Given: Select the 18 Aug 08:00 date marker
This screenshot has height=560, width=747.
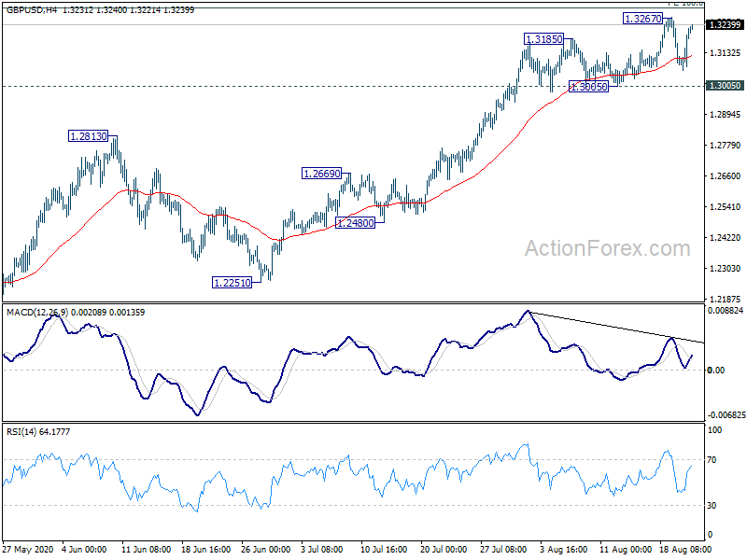Looking at the screenshot, I should (x=685, y=550).
